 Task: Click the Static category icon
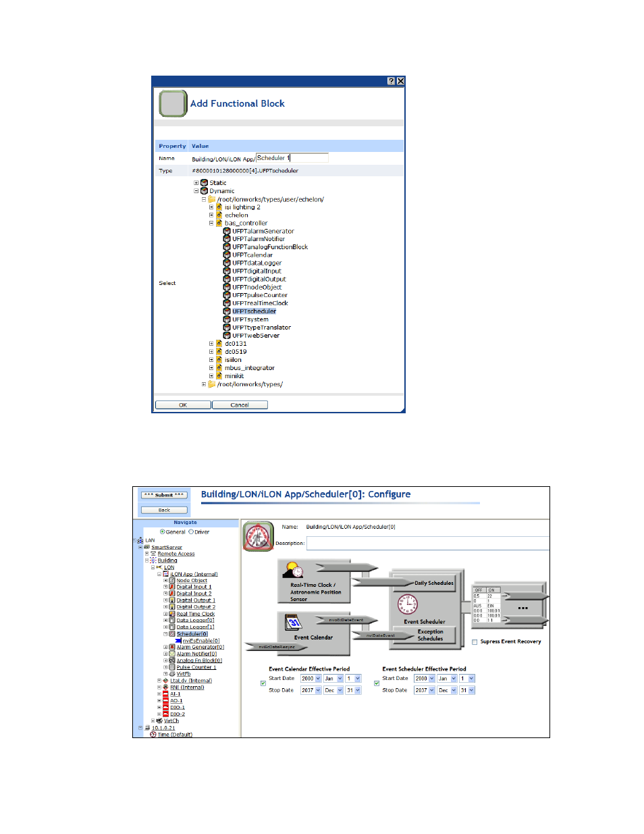pos(204,183)
